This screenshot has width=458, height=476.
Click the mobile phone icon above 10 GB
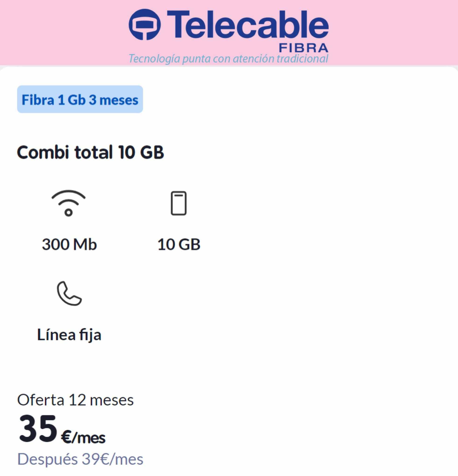pos(179,203)
